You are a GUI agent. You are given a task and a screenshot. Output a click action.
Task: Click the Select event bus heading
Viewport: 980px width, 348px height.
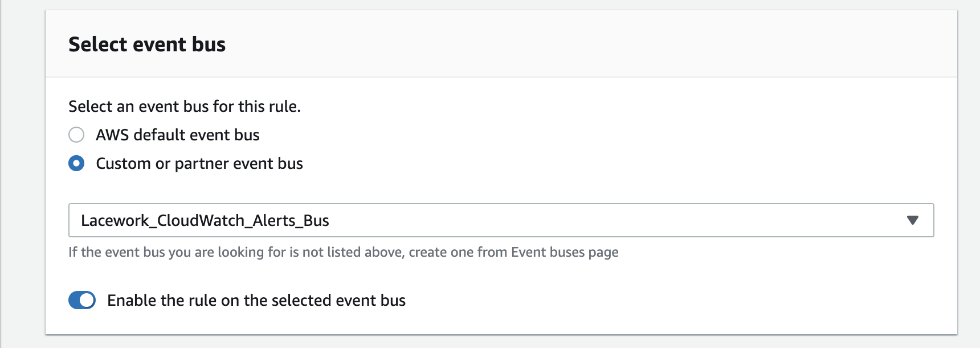point(147,43)
